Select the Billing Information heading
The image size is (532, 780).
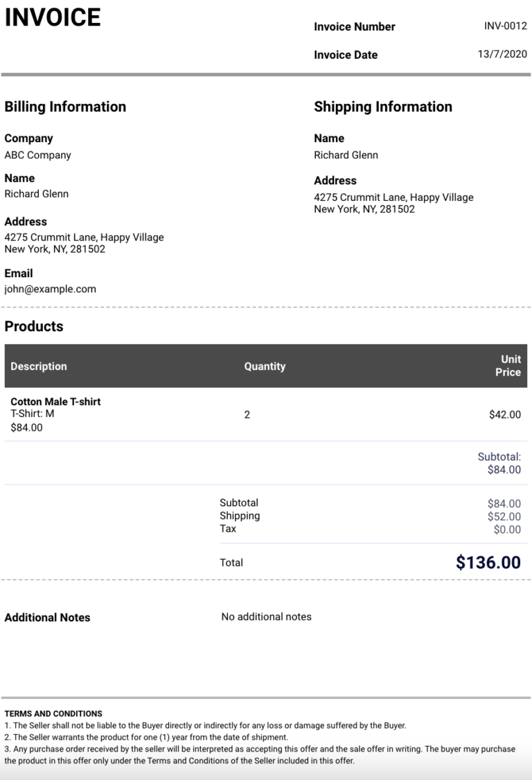pyautogui.click(x=65, y=107)
